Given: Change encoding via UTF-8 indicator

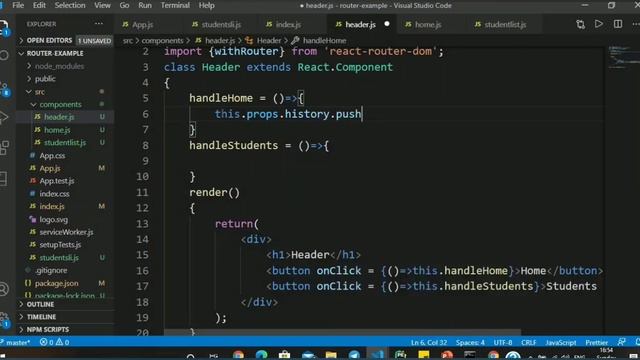Looking at the screenshot, I should click(503, 342).
